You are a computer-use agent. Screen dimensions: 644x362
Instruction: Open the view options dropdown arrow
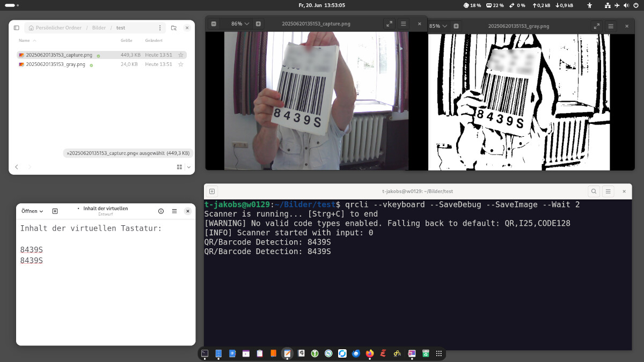pyautogui.click(x=188, y=167)
